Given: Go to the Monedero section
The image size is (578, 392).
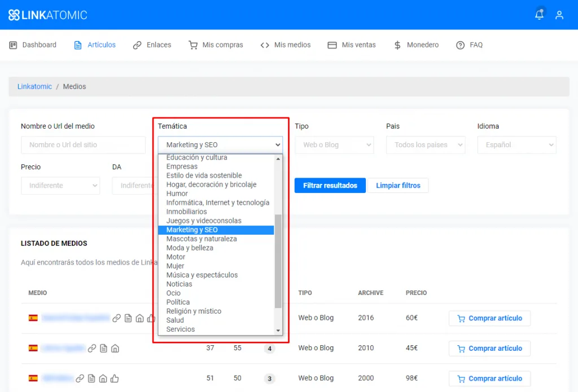Looking at the screenshot, I should click(416, 45).
